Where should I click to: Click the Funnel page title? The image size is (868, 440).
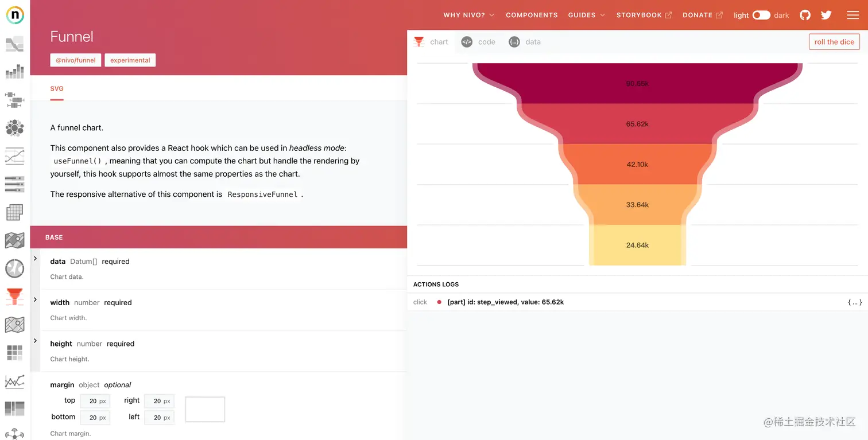tap(72, 37)
